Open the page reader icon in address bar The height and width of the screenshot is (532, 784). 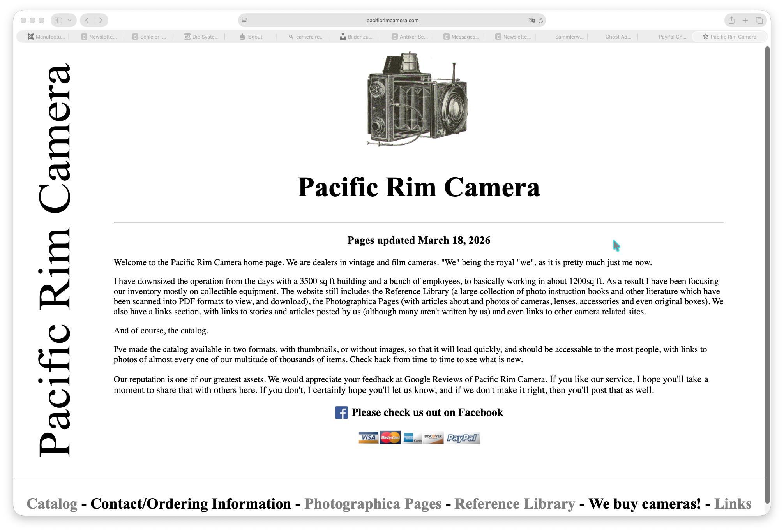pos(244,20)
